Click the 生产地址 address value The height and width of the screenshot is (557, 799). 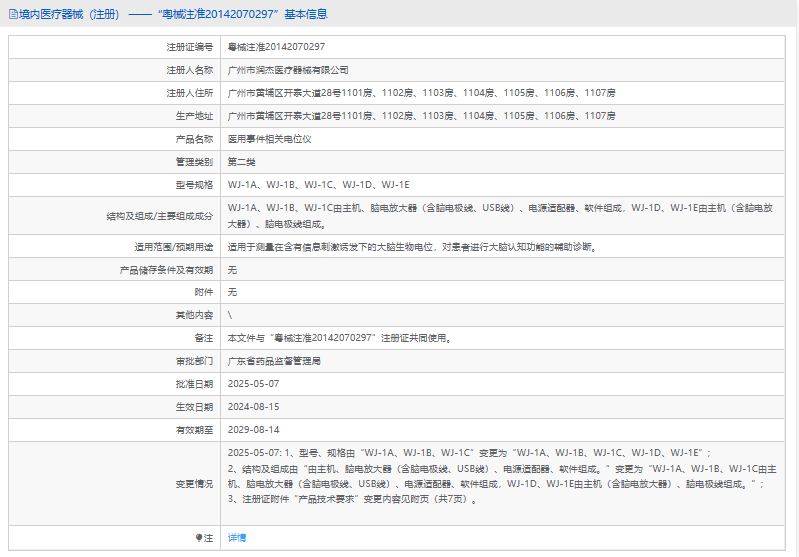[x=421, y=116]
